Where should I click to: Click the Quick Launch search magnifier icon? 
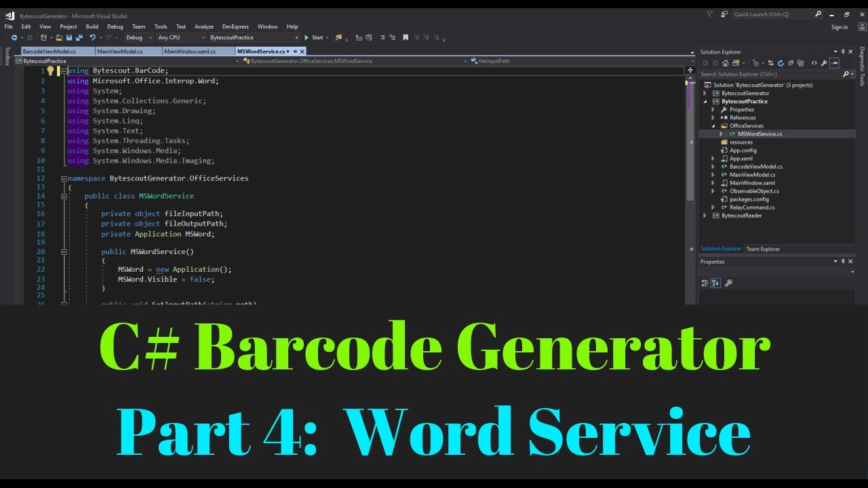pyautogui.click(x=818, y=14)
